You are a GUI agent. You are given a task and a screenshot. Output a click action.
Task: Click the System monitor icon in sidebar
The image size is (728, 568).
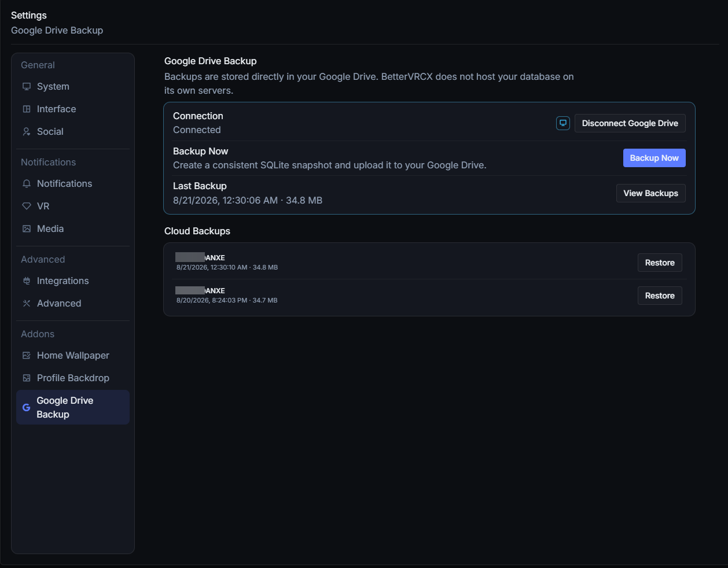click(x=27, y=87)
